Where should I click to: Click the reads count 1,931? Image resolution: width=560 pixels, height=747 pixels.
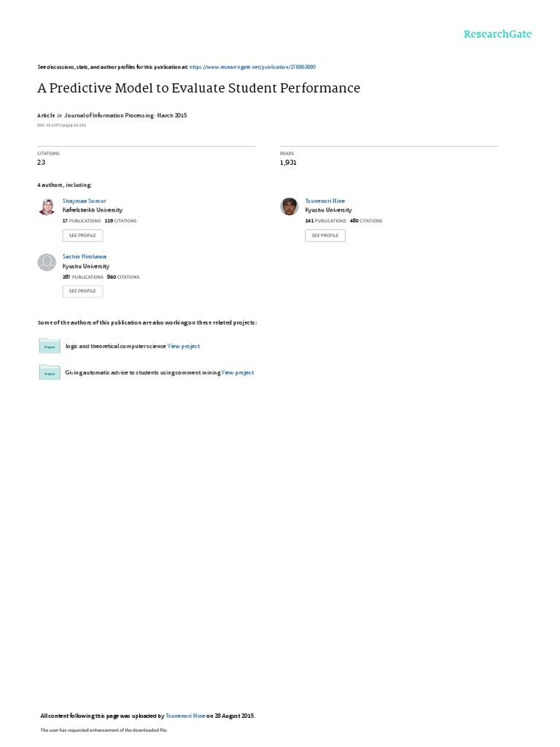coord(288,163)
